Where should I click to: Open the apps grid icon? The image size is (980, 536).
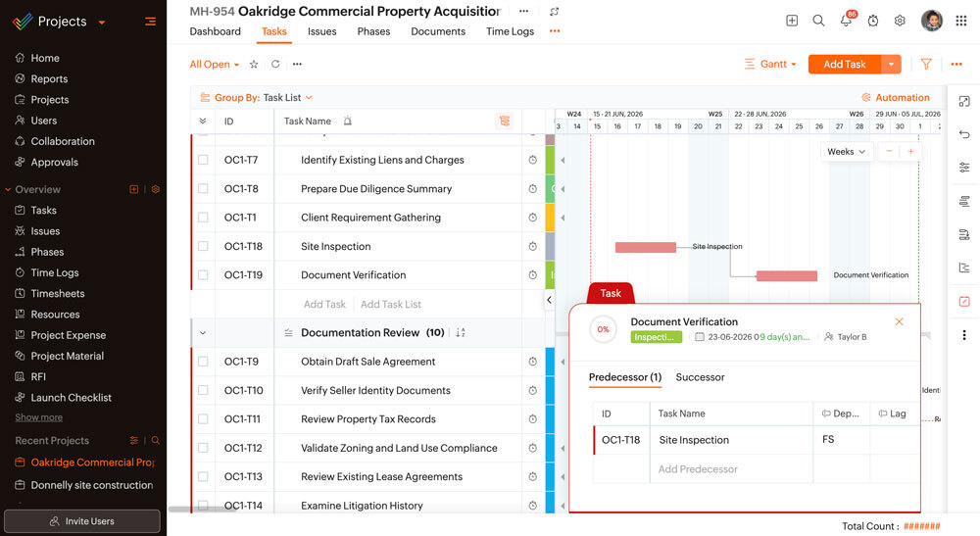pos(961,21)
